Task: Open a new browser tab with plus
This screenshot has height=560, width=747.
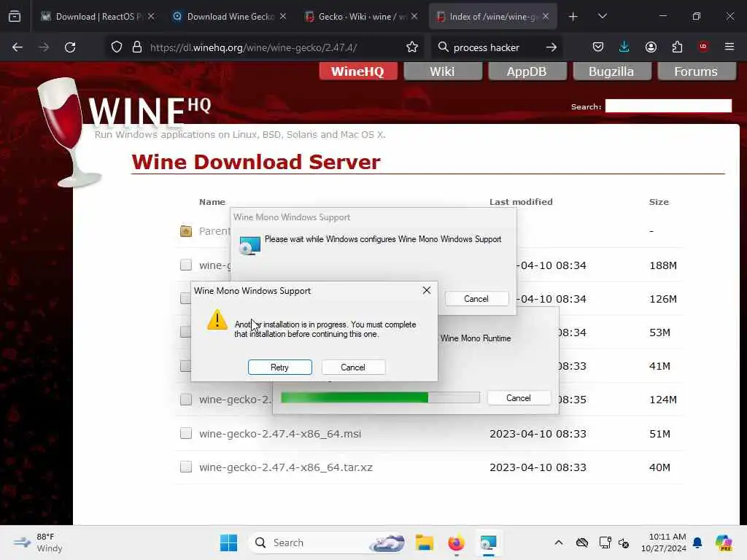Action: (573, 17)
